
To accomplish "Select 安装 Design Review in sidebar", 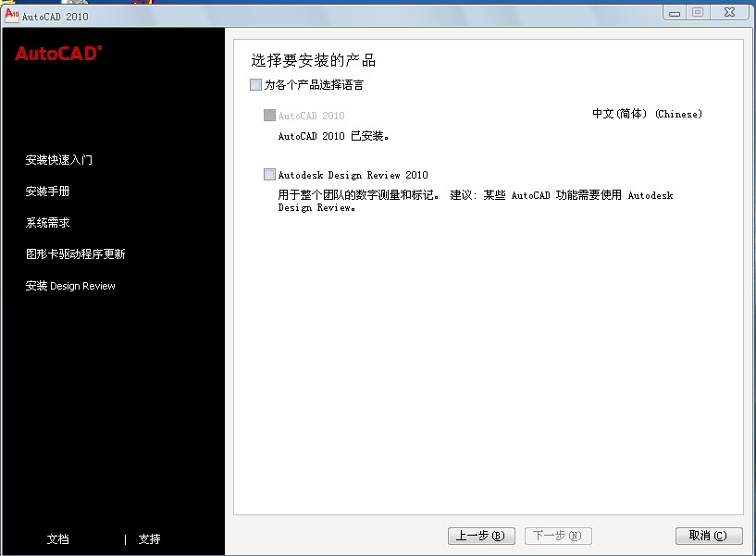I will pyautogui.click(x=70, y=286).
